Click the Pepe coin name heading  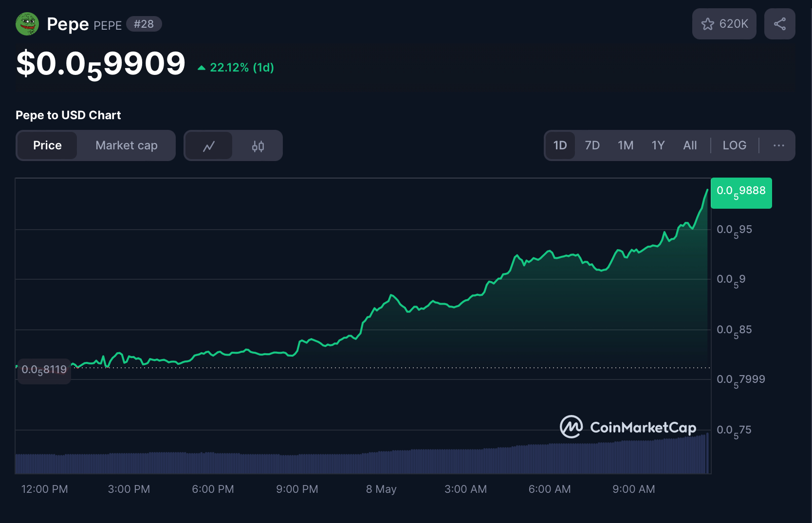click(68, 24)
